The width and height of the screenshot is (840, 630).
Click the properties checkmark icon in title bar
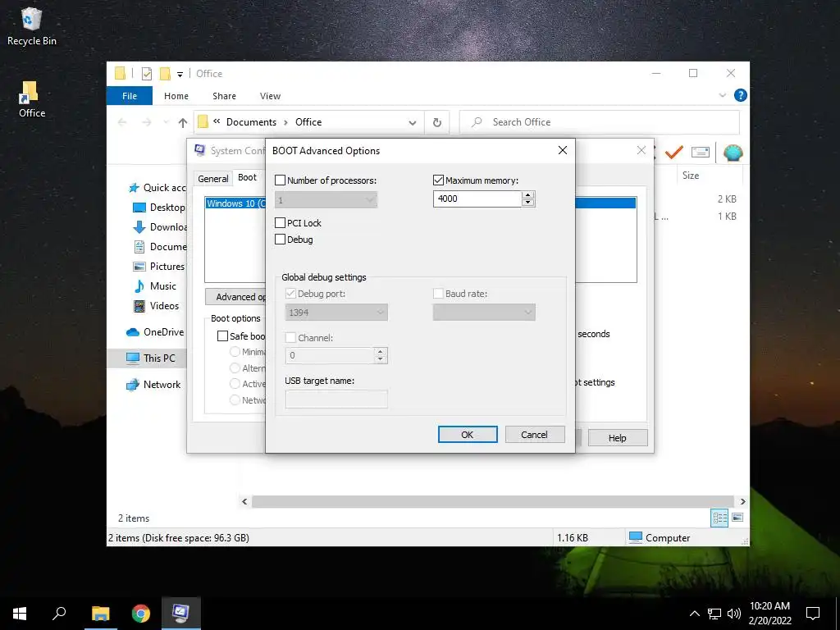pos(147,73)
